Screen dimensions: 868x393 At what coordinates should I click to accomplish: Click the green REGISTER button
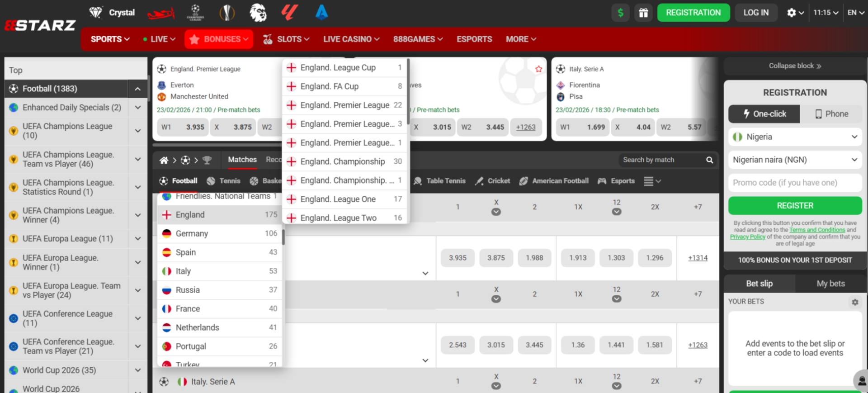pyautogui.click(x=795, y=206)
